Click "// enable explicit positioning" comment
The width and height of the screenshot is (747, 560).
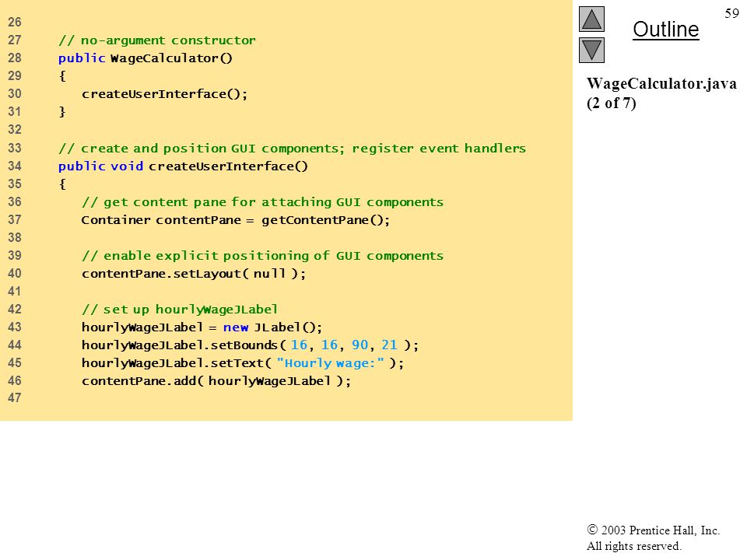click(262, 256)
